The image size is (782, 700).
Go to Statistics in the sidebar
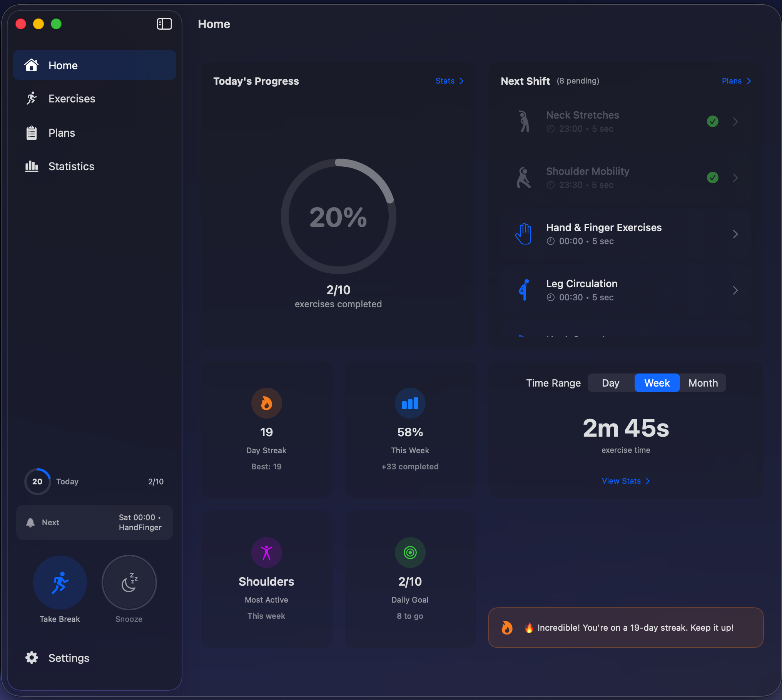coord(71,166)
